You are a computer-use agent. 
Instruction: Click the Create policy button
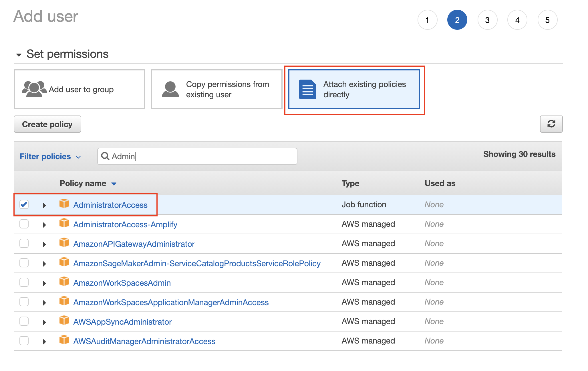coord(47,124)
